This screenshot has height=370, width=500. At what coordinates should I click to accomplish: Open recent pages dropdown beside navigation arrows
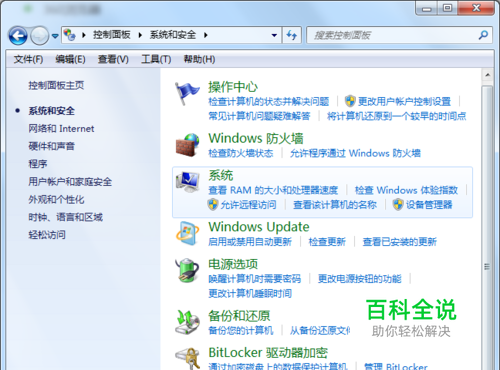55,36
